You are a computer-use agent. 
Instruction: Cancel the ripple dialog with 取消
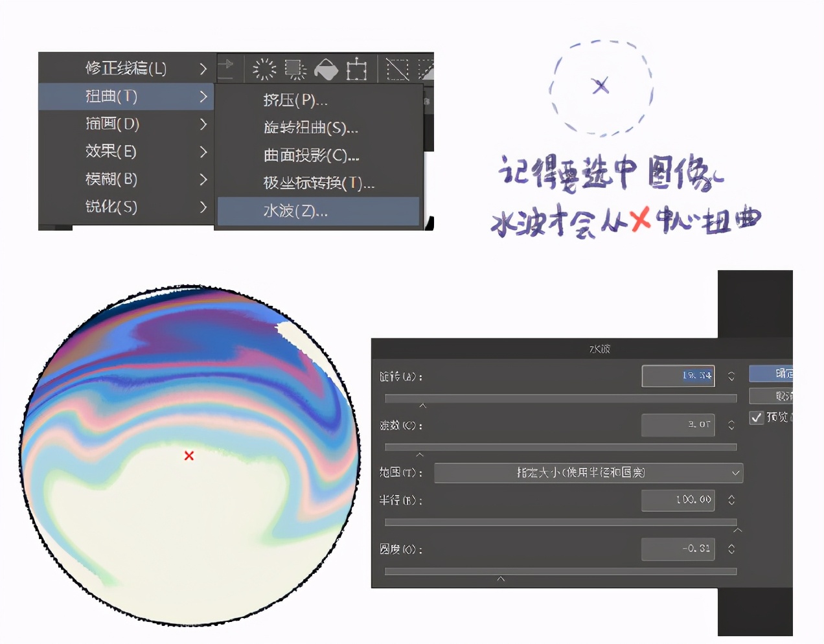click(771, 395)
